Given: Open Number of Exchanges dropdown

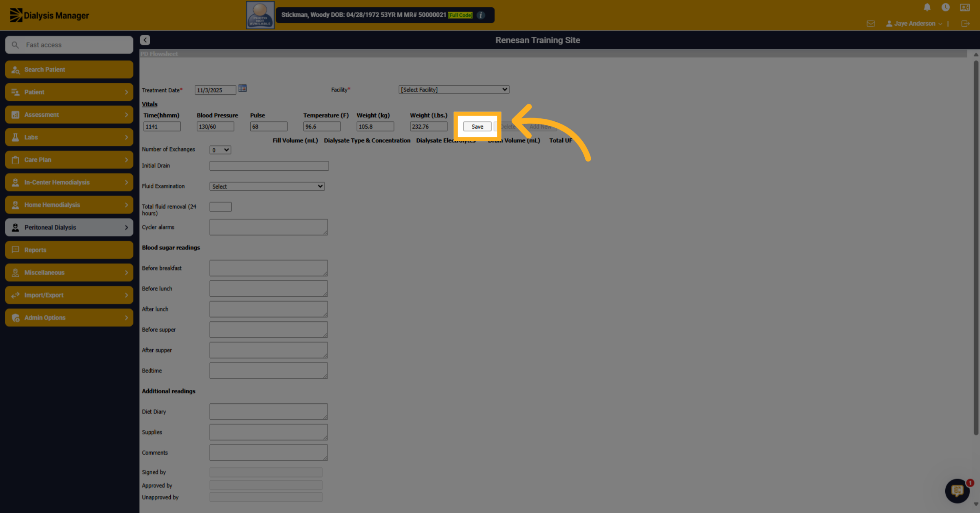Looking at the screenshot, I should 220,150.
